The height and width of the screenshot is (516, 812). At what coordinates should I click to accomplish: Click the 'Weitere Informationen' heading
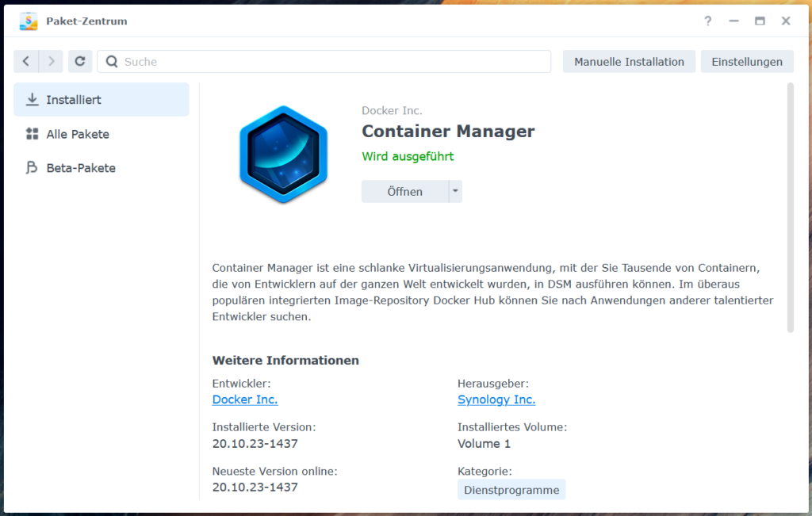click(285, 360)
